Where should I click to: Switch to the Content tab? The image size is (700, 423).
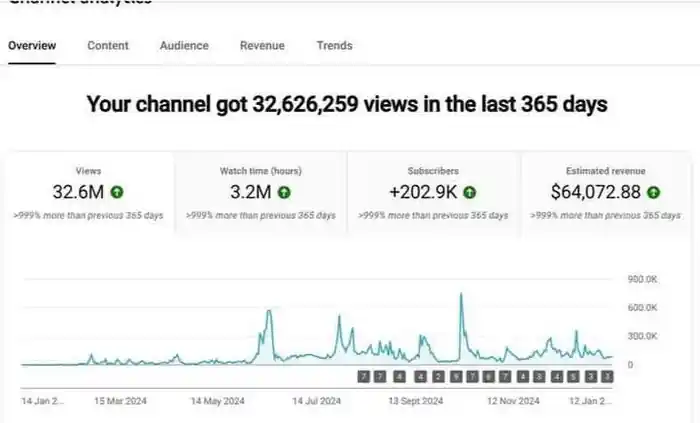tap(108, 46)
